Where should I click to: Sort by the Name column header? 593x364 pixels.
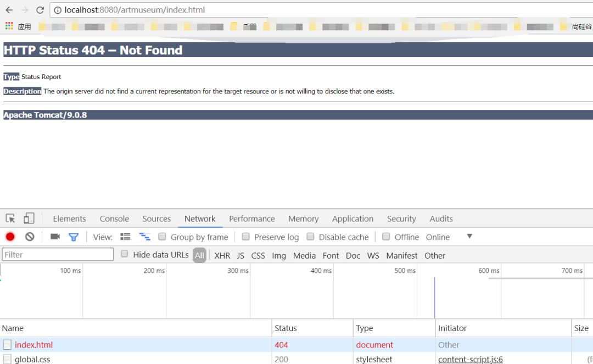pyautogui.click(x=136, y=328)
